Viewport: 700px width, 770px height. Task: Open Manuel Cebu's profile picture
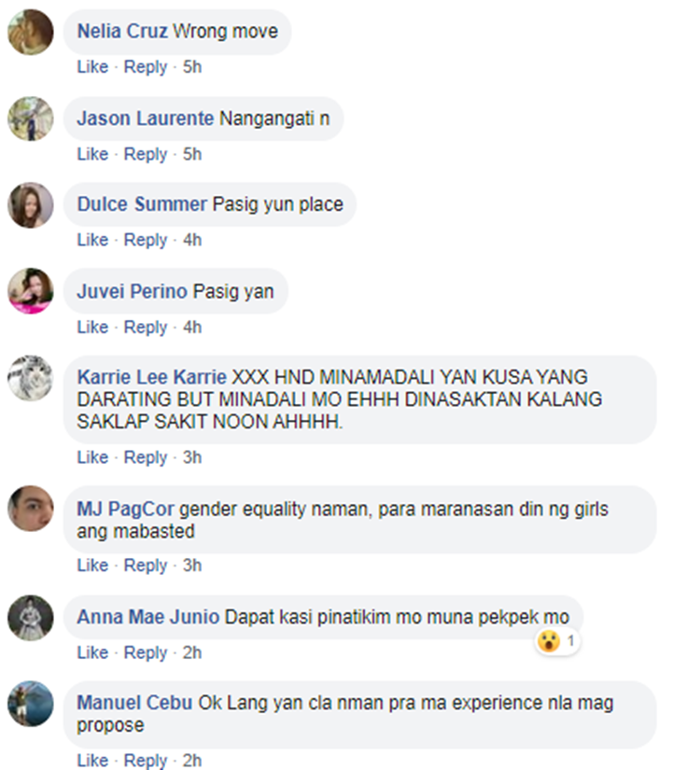coord(31,704)
